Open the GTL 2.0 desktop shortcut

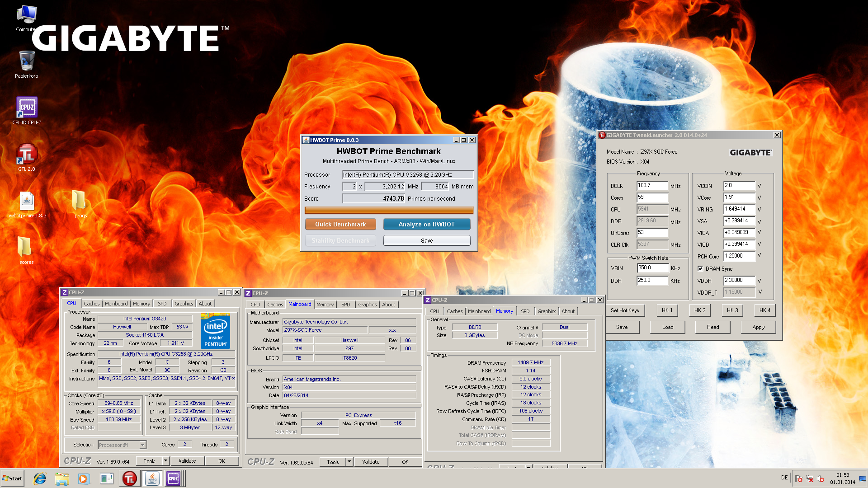pyautogui.click(x=27, y=157)
